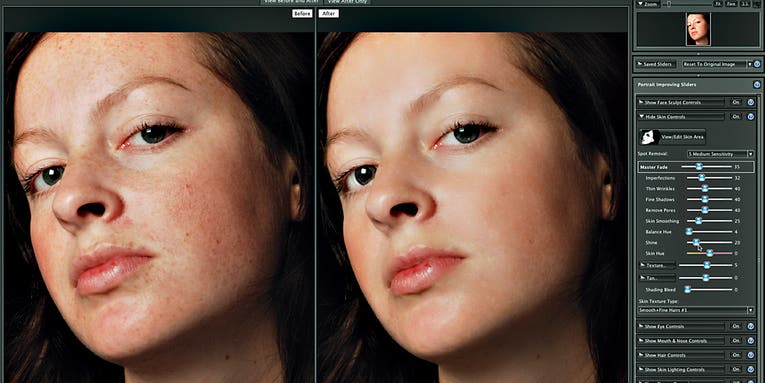This screenshot has width=765, height=383.
Task: Expand Show Mouth & Nose Controls section
Action: click(681, 341)
